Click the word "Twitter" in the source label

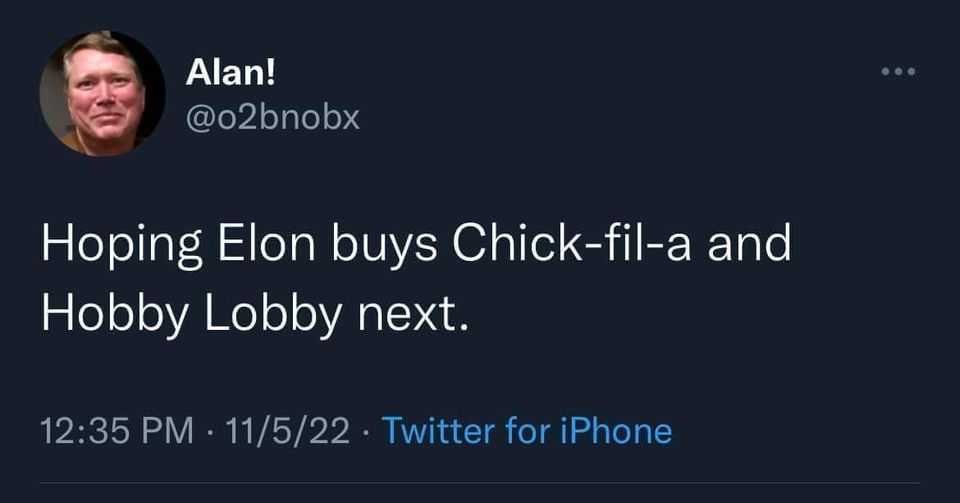pyautogui.click(x=439, y=431)
